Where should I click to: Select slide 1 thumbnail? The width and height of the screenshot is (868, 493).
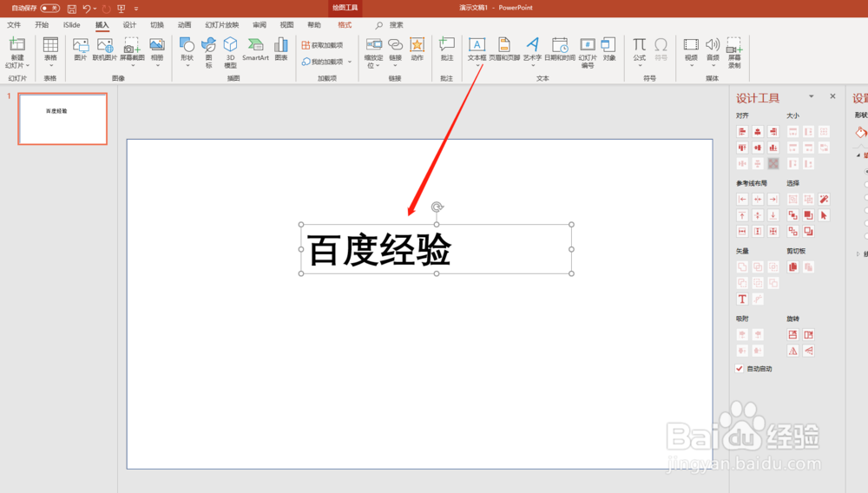(x=62, y=119)
